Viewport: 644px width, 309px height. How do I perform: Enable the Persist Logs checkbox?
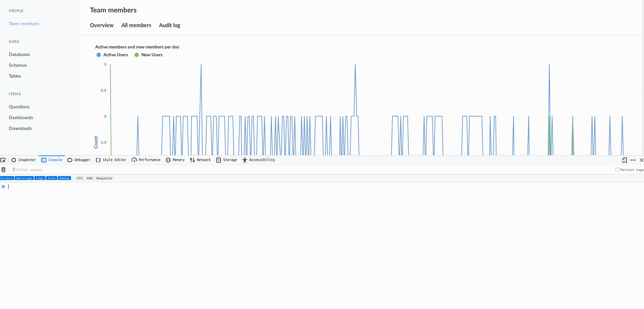tap(617, 170)
